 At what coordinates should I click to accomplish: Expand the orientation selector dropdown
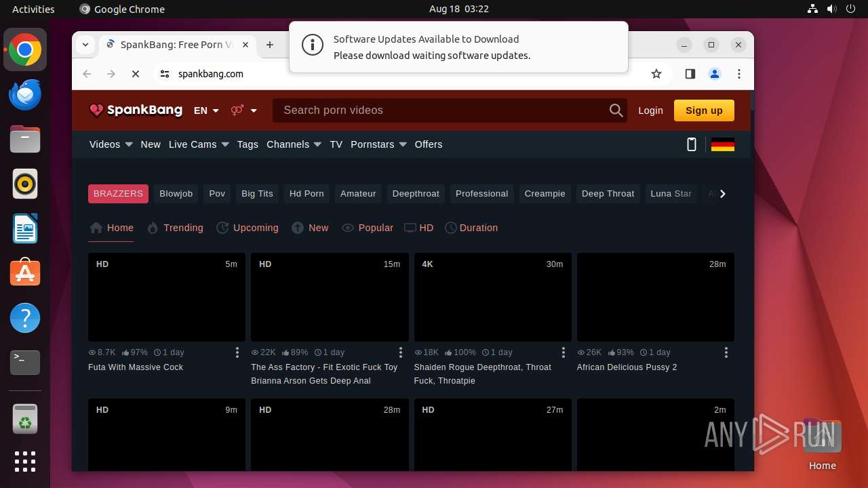click(244, 110)
